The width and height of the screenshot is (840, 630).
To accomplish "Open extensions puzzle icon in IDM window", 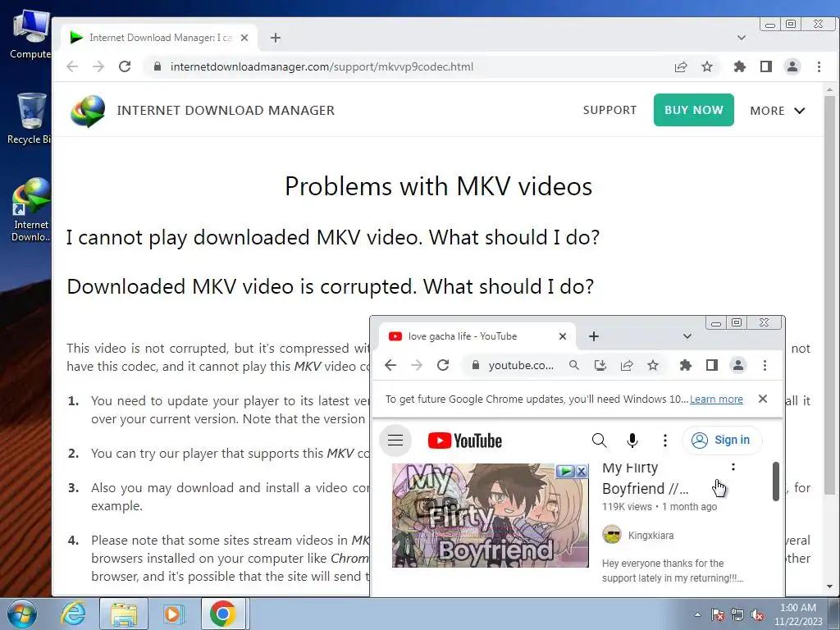I will (740, 66).
